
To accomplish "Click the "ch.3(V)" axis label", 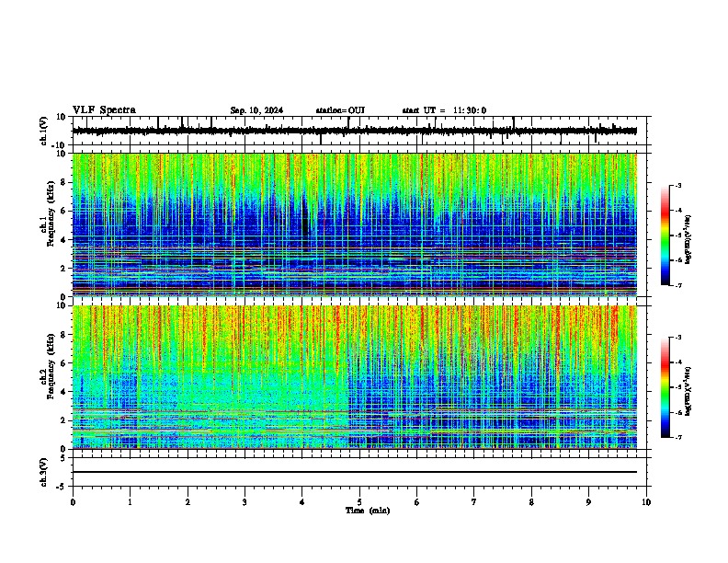I will pos(43,472).
